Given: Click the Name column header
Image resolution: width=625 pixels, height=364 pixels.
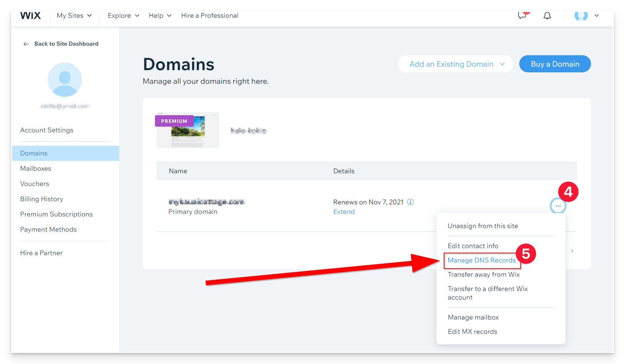Looking at the screenshot, I should point(178,171).
